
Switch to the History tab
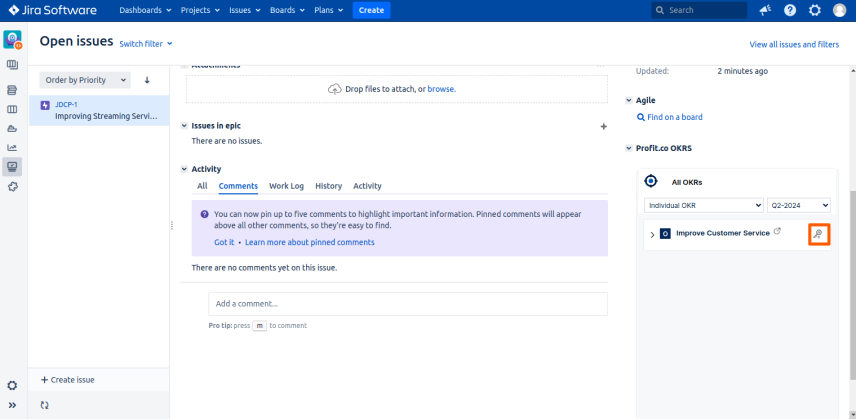(x=329, y=186)
